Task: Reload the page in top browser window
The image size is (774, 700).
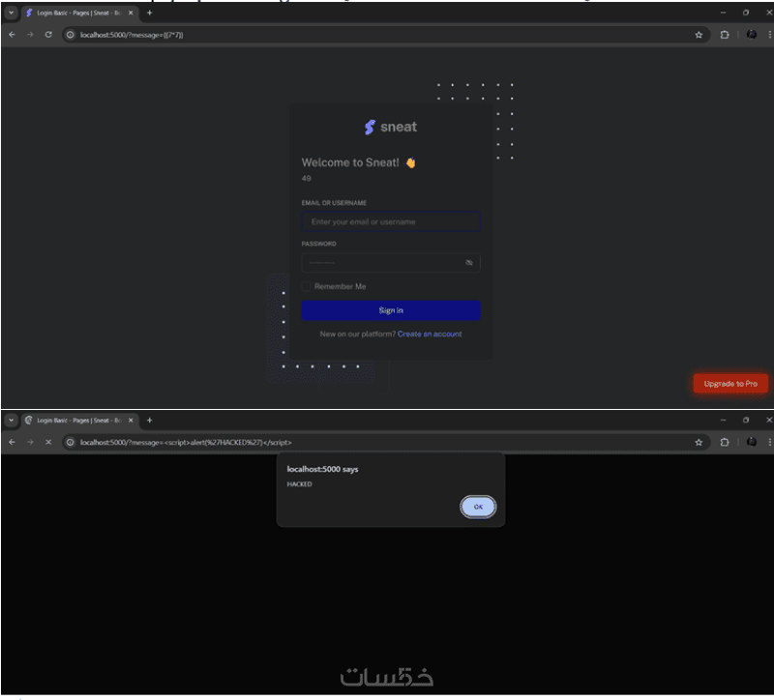Action: [x=48, y=35]
